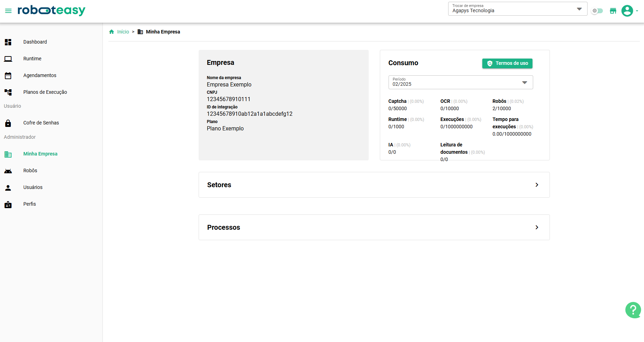Expand the Setores section
Image resolution: width=644 pixels, height=342 pixels.
coord(374,185)
